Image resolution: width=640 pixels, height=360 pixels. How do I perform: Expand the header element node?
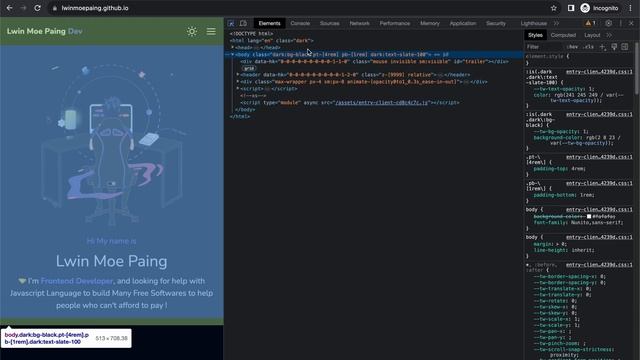[238, 75]
